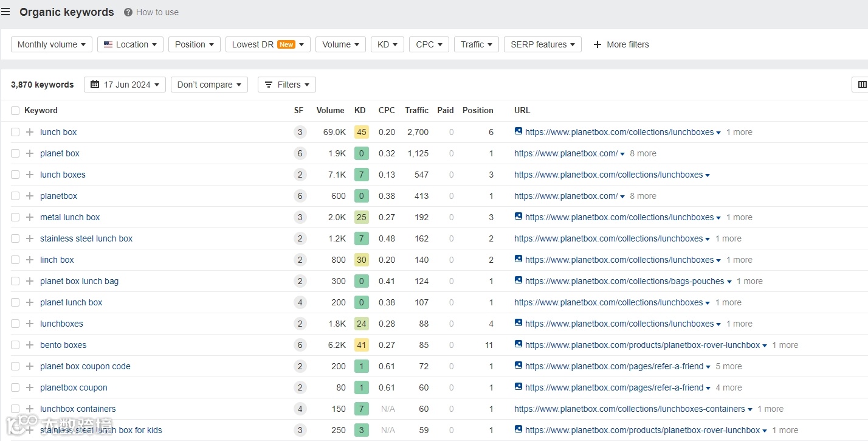
Task: Expand the plus icon for lunchbox containers
Action: 30,409
